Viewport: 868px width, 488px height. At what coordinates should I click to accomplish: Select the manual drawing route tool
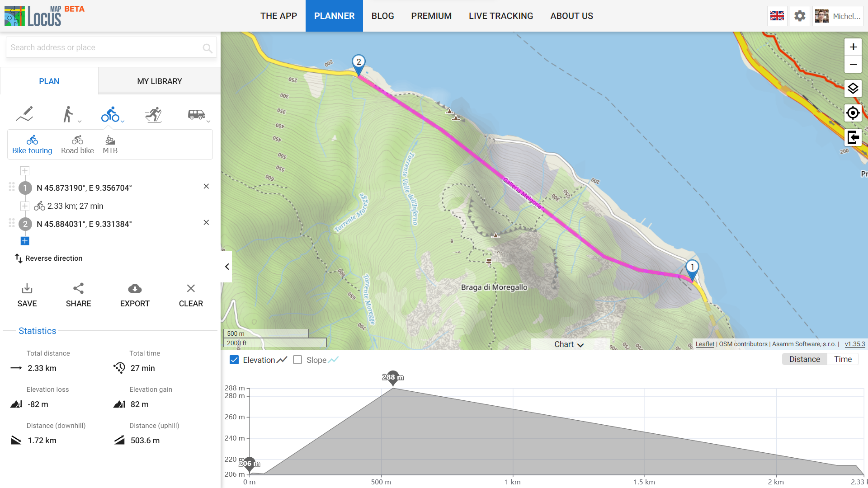(25, 114)
